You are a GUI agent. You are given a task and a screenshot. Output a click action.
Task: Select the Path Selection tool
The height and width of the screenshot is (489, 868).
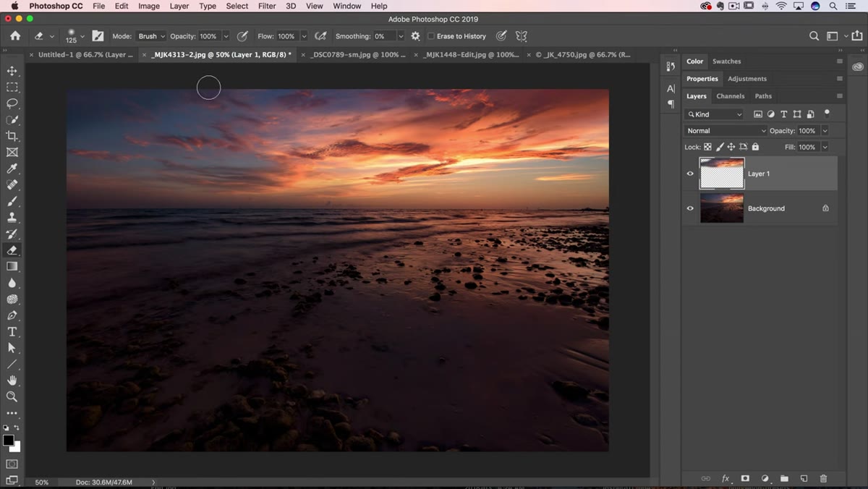pyautogui.click(x=12, y=348)
